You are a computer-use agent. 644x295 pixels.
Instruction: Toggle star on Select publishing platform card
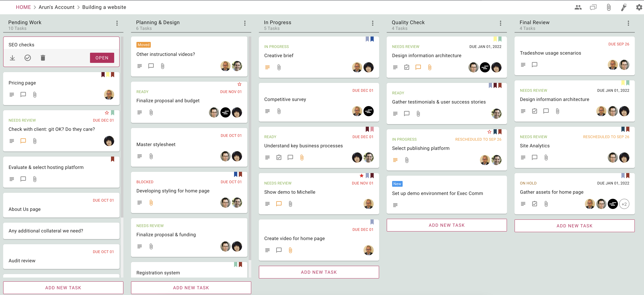(489, 132)
